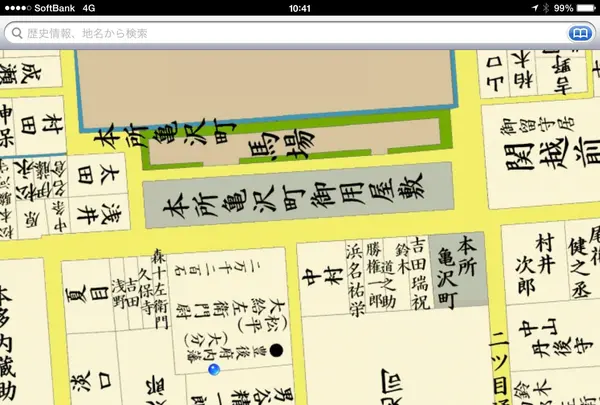Select the 久保寺 residence plot
This screenshot has width=600, height=405.
(145, 290)
